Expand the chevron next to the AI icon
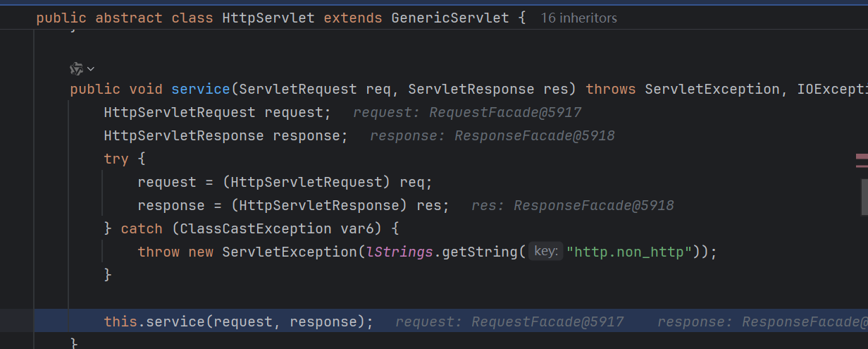This screenshot has width=868, height=349. click(91, 69)
